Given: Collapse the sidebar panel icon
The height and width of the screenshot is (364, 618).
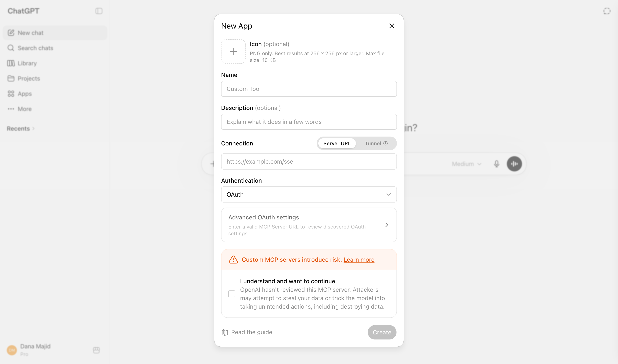Looking at the screenshot, I should click(x=99, y=11).
